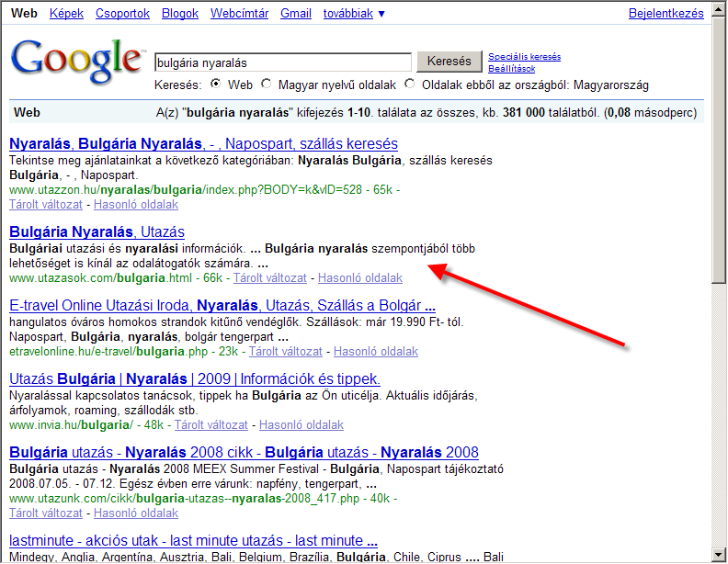Open Hasonló oldalak for the utazzon.hu result
The image size is (728, 564).
(x=136, y=205)
